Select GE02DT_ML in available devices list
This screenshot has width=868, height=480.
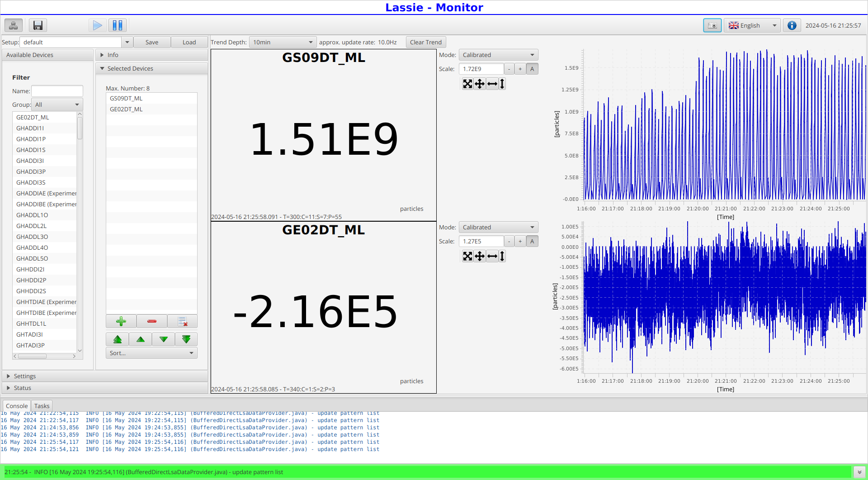(44, 117)
